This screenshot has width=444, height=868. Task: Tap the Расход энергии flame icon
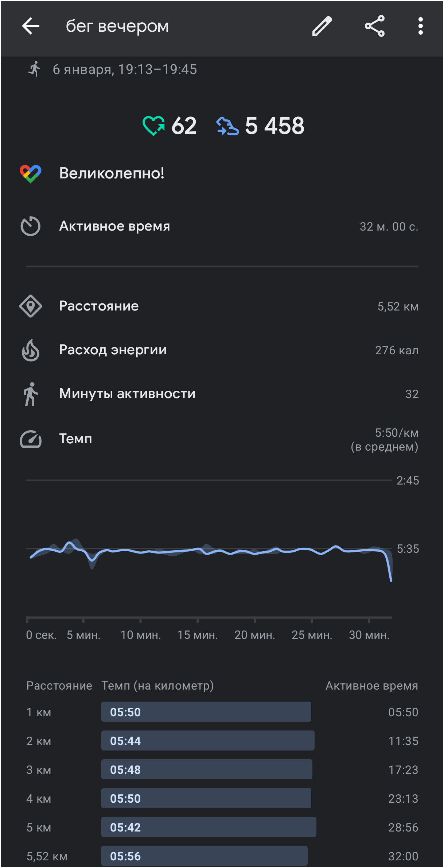pos(31,350)
